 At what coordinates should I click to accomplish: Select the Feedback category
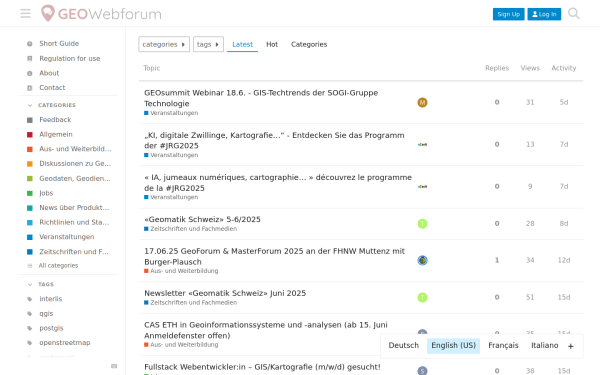(55, 120)
